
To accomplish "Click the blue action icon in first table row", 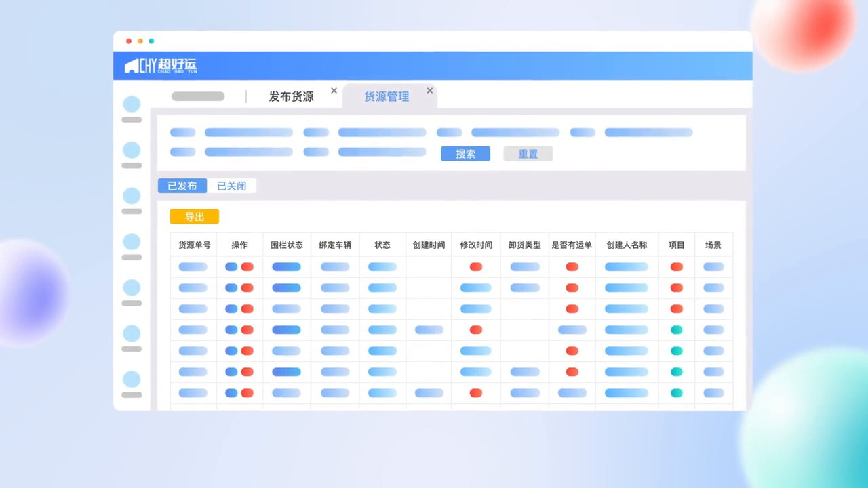I will point(231,267).
